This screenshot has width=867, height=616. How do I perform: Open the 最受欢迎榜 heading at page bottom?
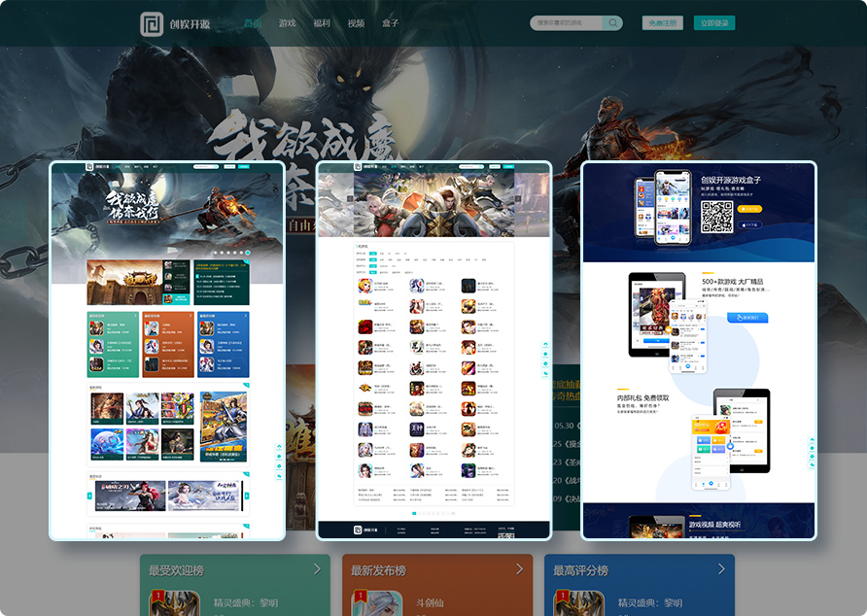(x=176, y=570)
